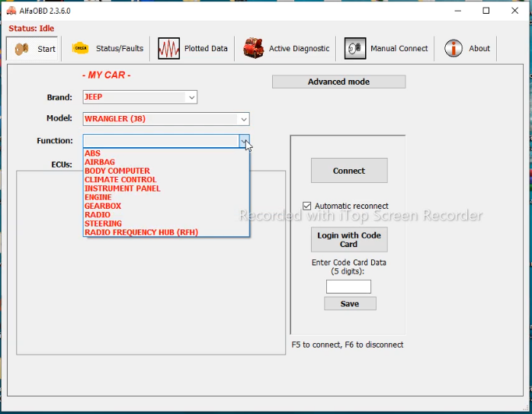Click the Connect button
The width and height of the screenshot is (532, 414).
(x=349, y=170)
